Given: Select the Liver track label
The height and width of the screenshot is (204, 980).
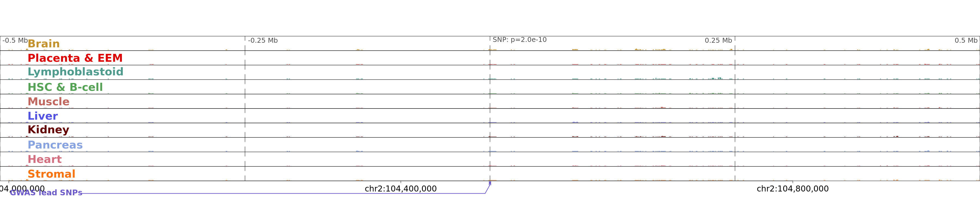Looking at the screenshot, I should (x=43, y=116).
